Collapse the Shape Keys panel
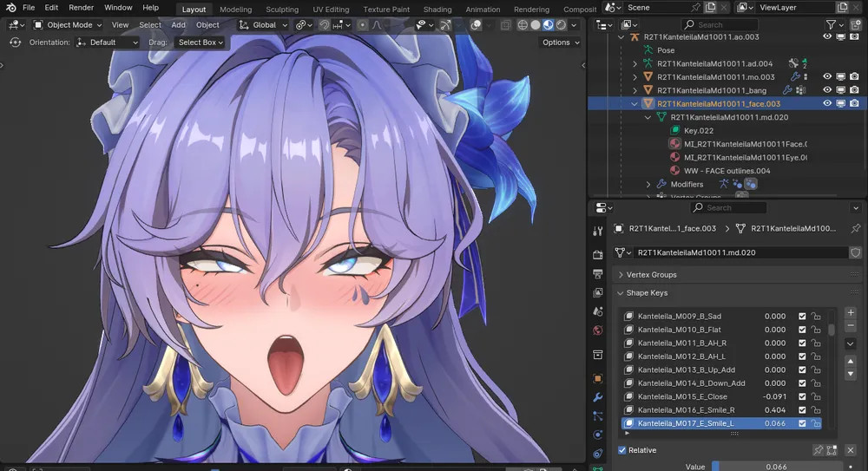The image size is (868, 471). pyautogui.click(x=620, y=293)
